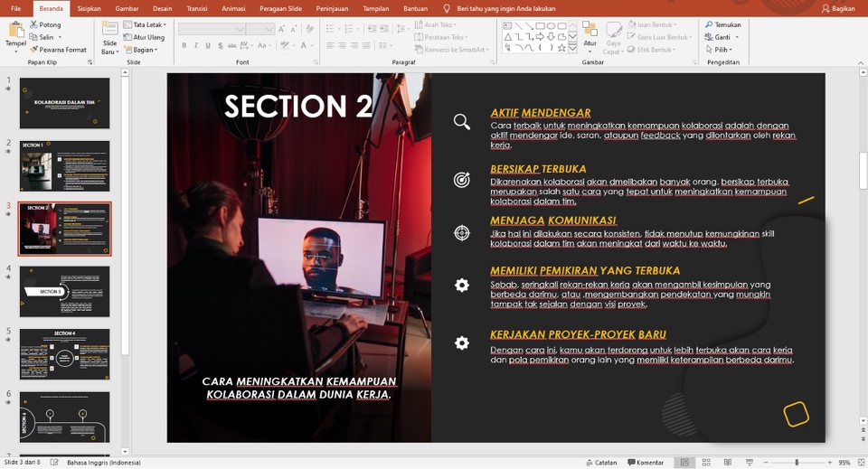Image resolution: width=868 pixels, height=469 pixels.
Task: Switch to reading view
Action: [728, 463]
